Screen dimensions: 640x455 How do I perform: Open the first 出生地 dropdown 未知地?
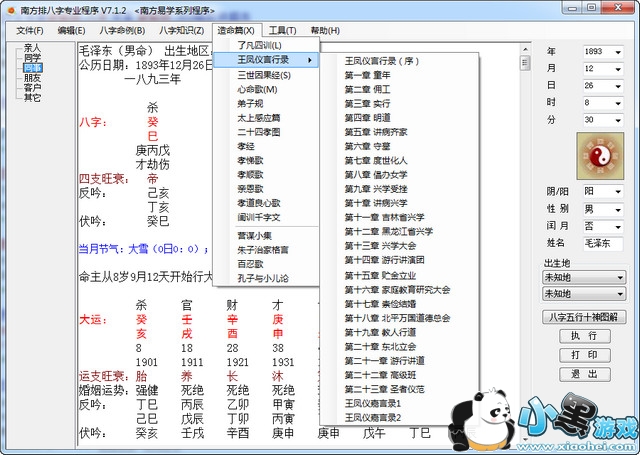pyautogui.click(x=584, y=278)
